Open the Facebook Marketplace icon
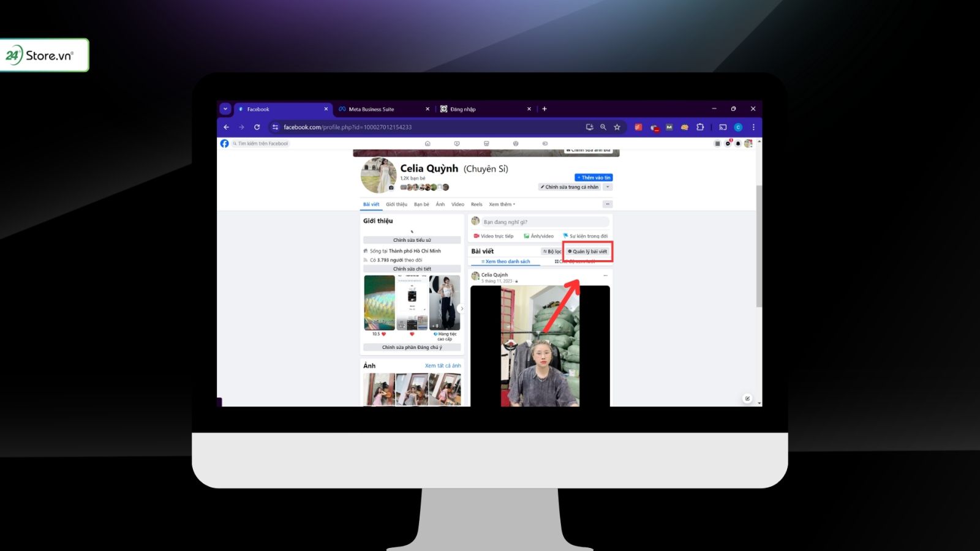The width and height of the screenshot is (980, 551). coord(486,143)
